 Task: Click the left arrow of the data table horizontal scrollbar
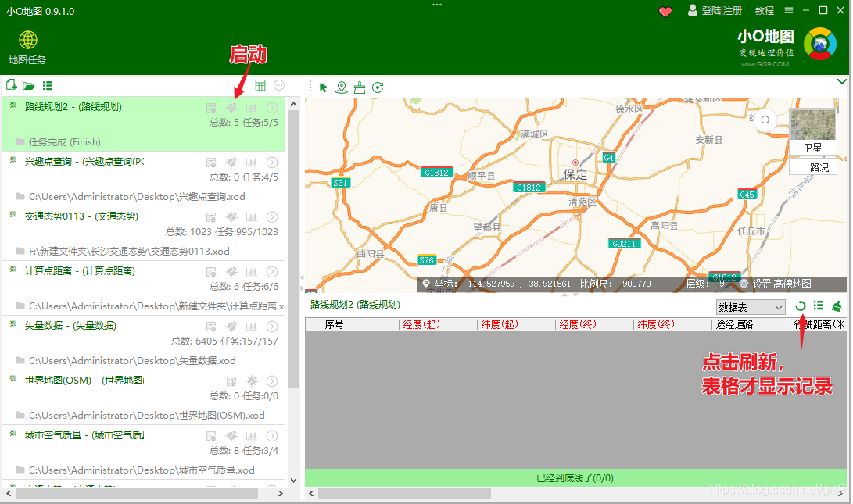click(311, 493)
